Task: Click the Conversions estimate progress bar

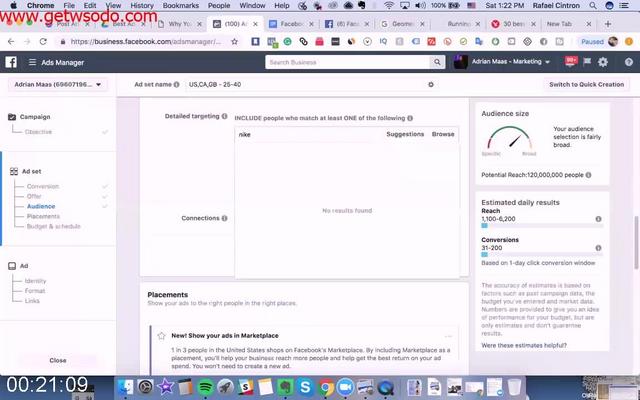Action: (x=542, y=254)
